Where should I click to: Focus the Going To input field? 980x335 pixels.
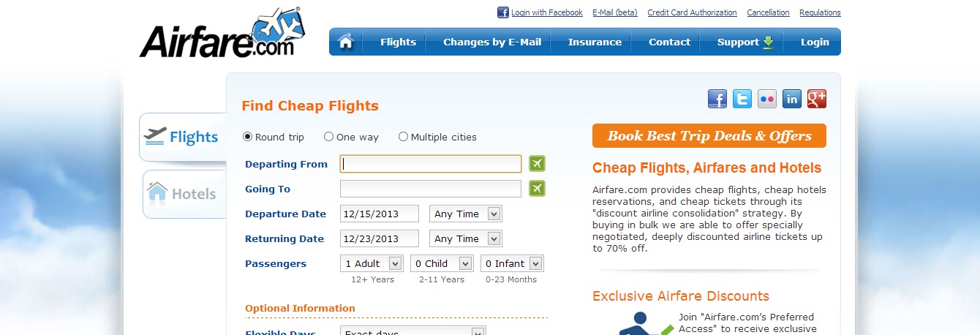[431, 189]
